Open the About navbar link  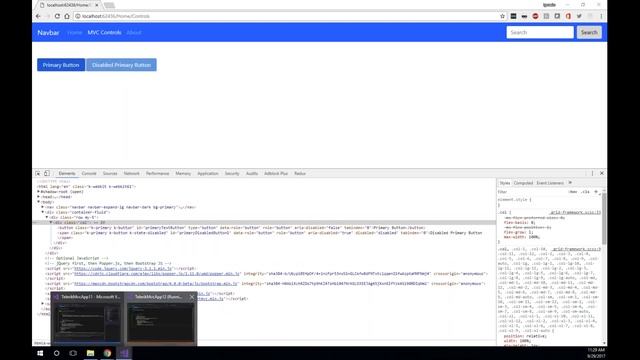tap(134, 32)
